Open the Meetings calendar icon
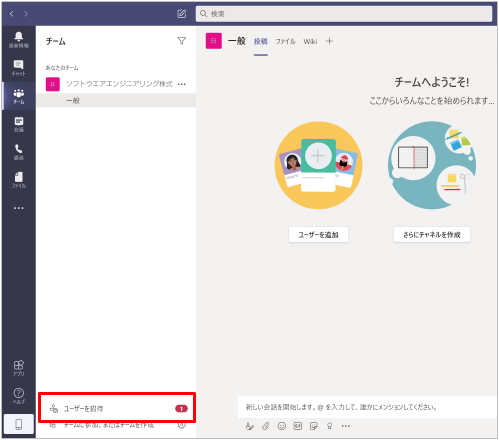 click(x=19, y=124)
